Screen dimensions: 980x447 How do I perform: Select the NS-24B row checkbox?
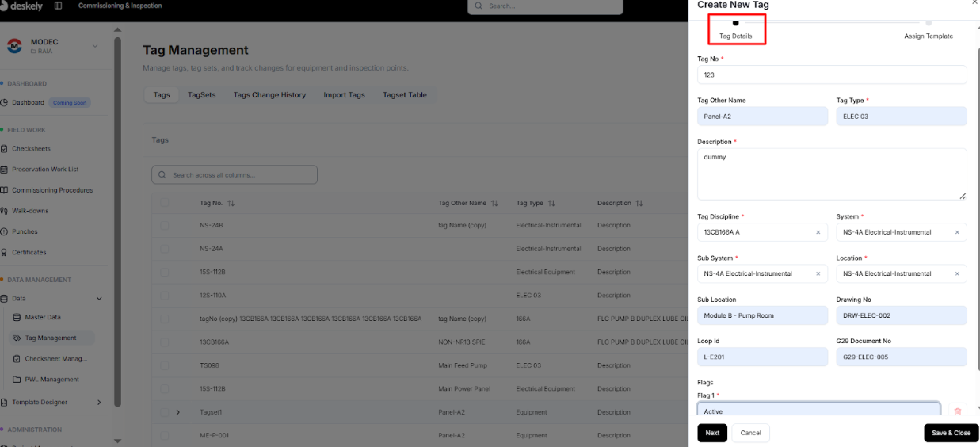click(x=165, y=225)
